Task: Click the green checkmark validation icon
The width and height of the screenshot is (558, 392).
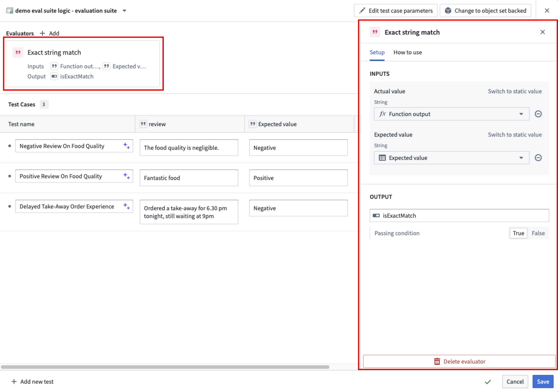Action: click(487, 382)
